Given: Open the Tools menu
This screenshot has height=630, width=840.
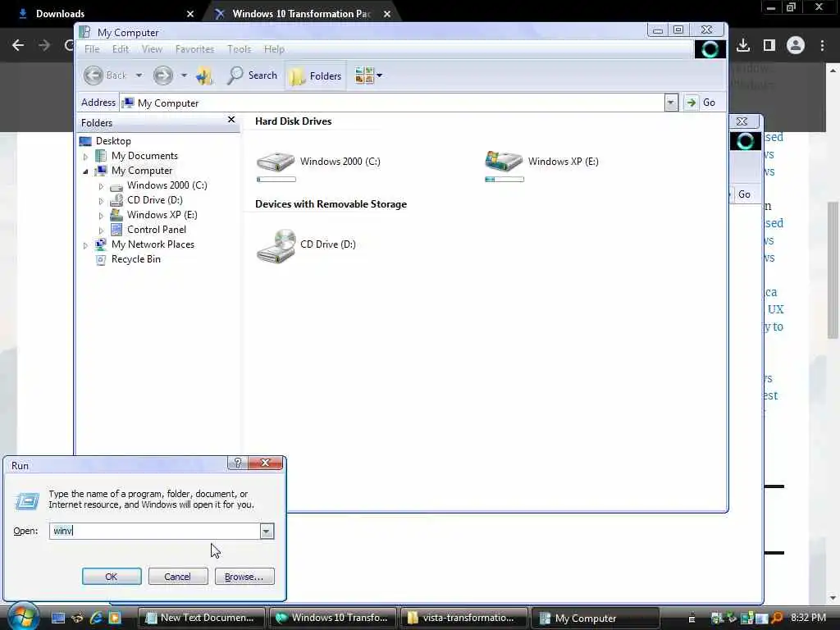Looking at the screenshot, I should 239,49.
